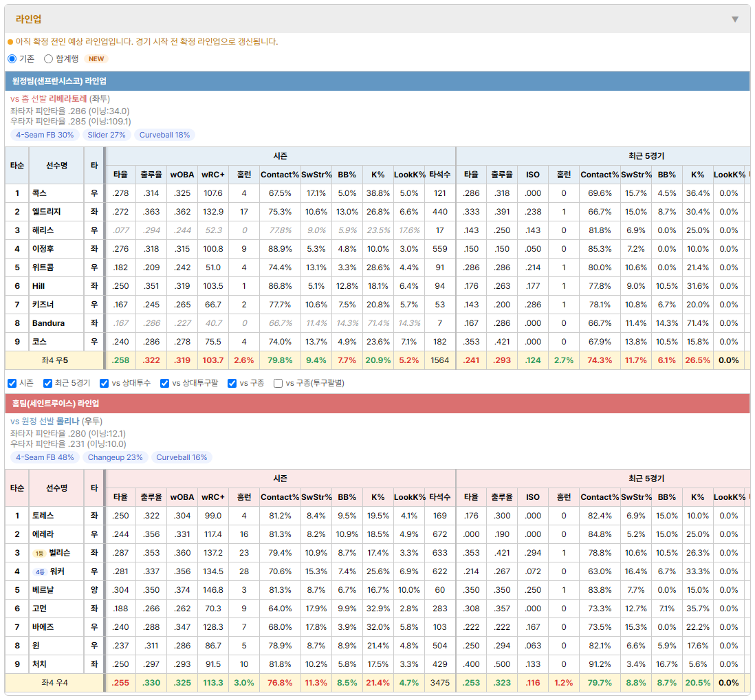The height and width of the screenshot is (700, 755).
Task: Select the Curveball 18% pitch tag
Action: point(164,135)
